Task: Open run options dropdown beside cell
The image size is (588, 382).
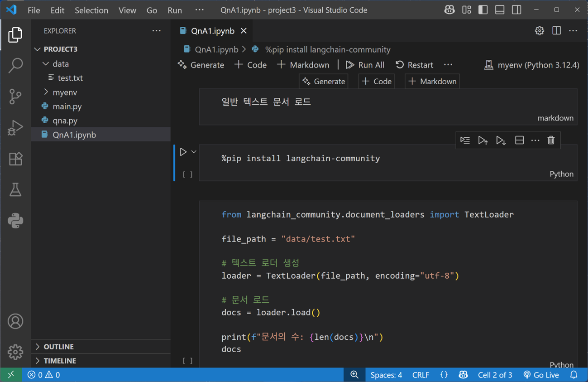Action: point(194,152)
